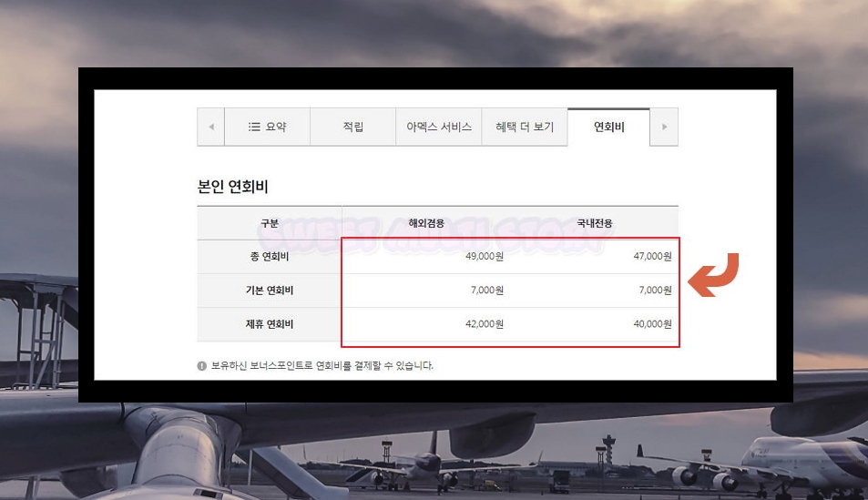Click the right arrow to scroll tabs forward
The width and height of the screenshot is (868, 500).
[664, 127]
